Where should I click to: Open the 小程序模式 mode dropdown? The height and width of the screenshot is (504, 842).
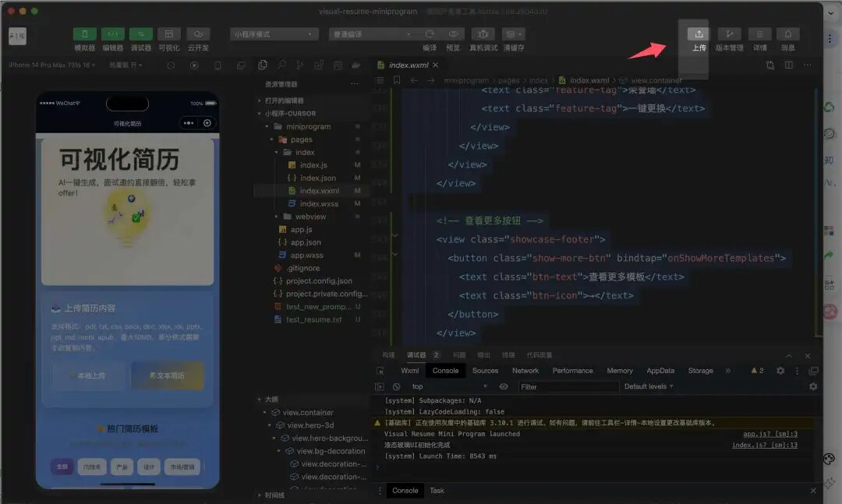click(274, 34)
